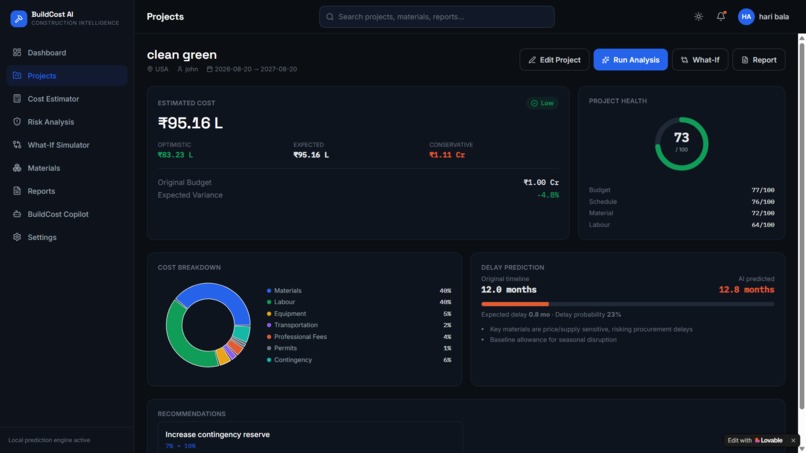Click the Projects folder icon
Viewport: 806px width, 453px height.
tap(17, 76)
